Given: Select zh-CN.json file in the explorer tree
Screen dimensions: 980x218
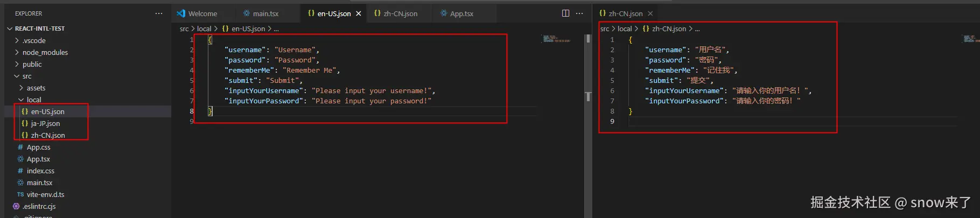Looking at the screenshot, I should click(48, 135).
